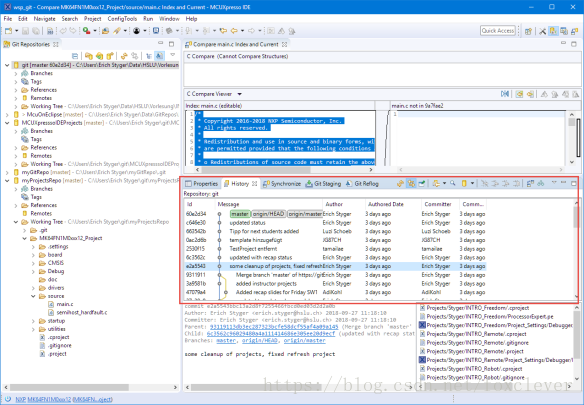
Task: Toggle hierarchical branch layout in Git Repositories
Action: 149,56
